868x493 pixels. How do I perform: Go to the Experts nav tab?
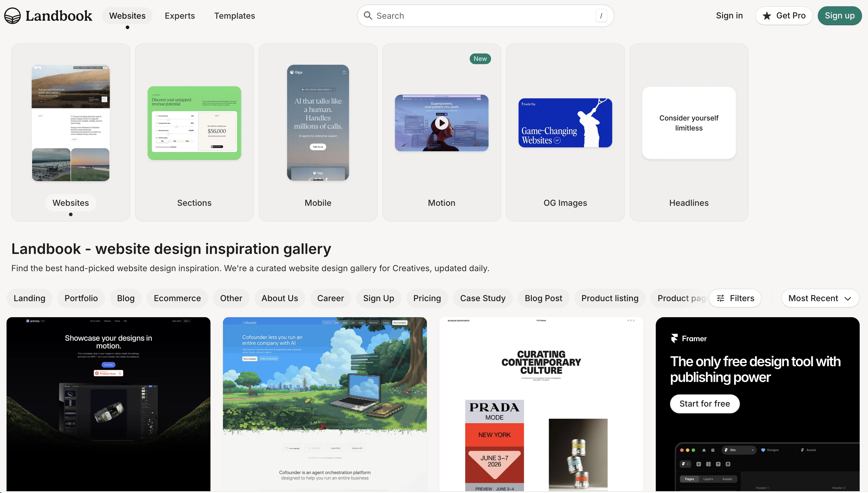pos(180,15)
